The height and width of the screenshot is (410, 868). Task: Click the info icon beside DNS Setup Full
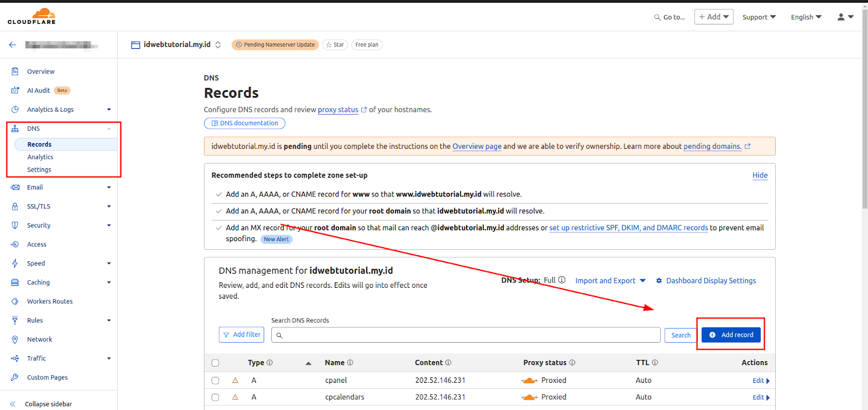[562, 280]
